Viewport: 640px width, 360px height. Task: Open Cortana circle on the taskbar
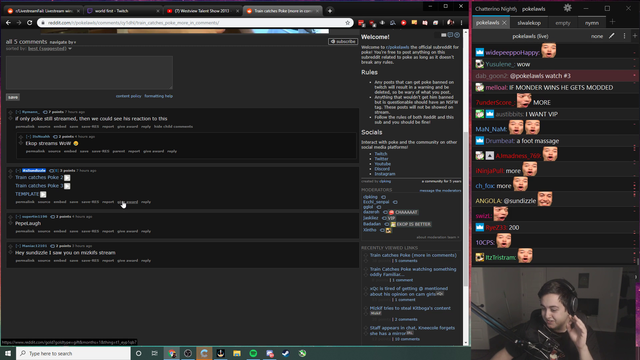point(138,353)
